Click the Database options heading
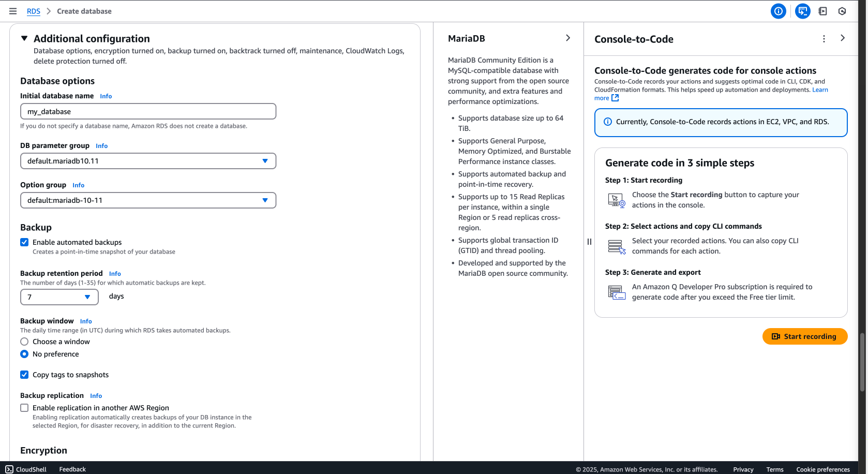 coord(57,81)
